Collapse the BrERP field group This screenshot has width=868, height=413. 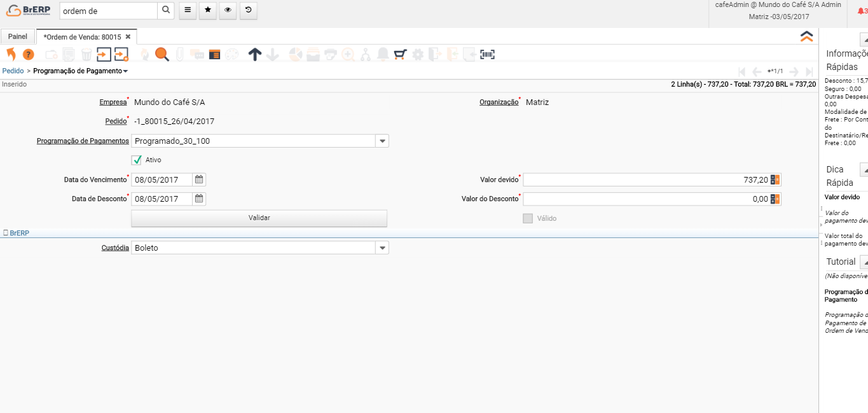pyautogui.click(x=17, y=234)
